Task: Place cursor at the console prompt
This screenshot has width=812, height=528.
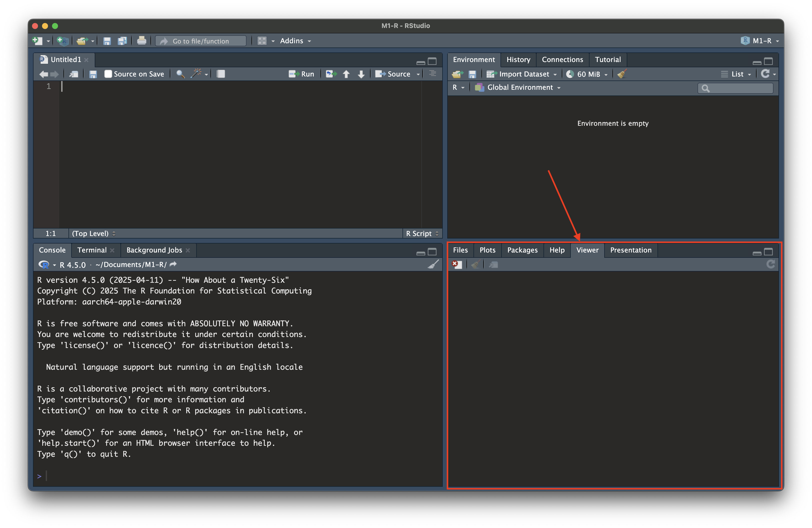Action: [46, 476]
